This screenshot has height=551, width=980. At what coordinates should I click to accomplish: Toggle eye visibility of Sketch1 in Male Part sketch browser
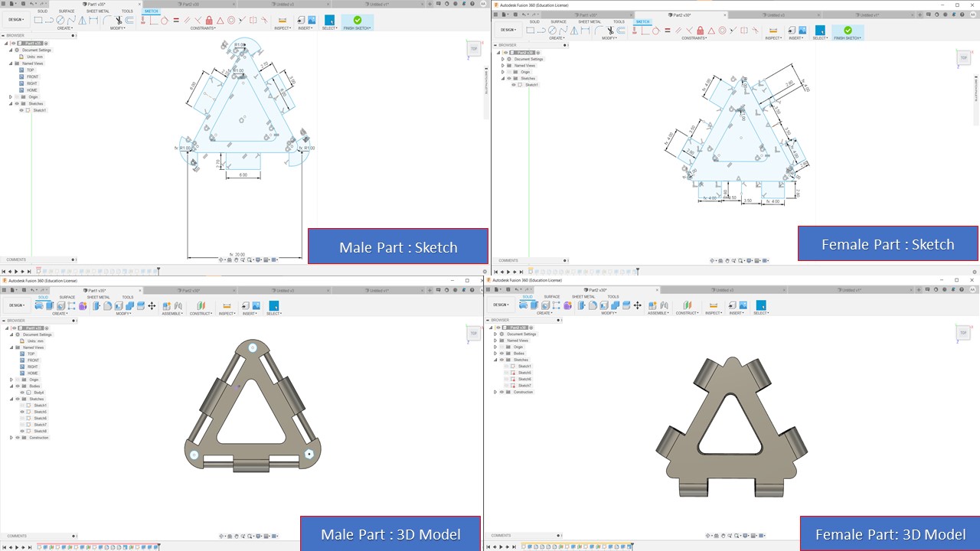tap(21, 110)
